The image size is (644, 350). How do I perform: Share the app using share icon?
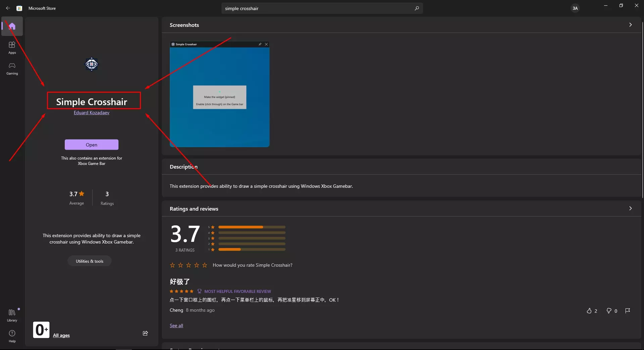click(145, 333)
